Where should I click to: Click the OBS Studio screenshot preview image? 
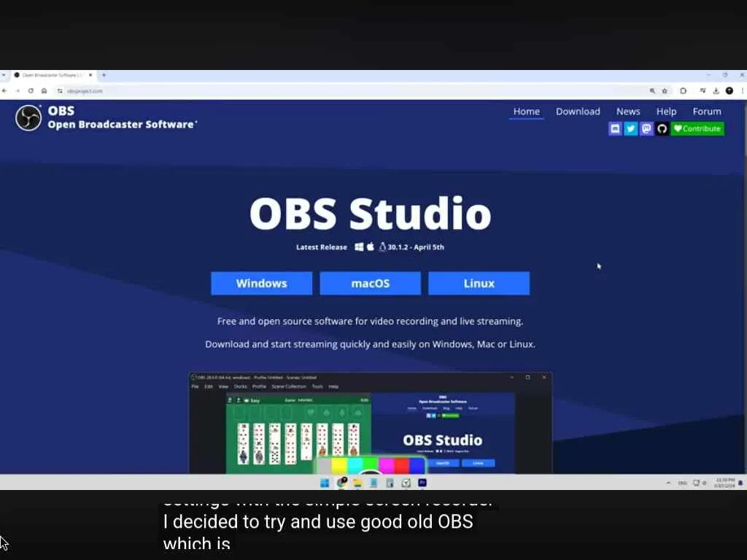pyautogui.click(x=371, y=423)
